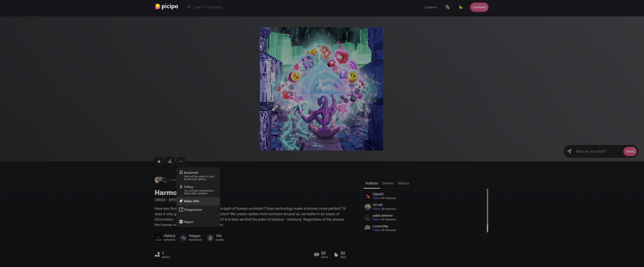Follow the author 256ART
The height and width of the screenshot is (267, 644).
coord(376,198)
